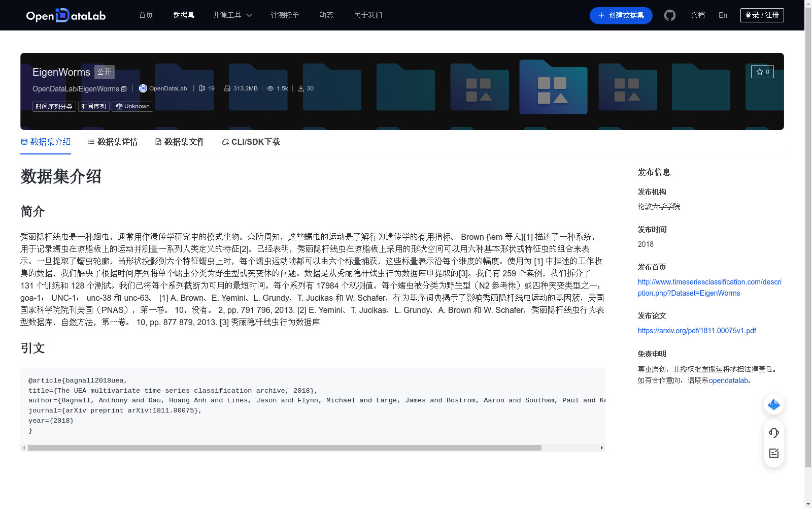Click the Unknown license tag
The height and width of the screenshot is (508, 812).
click(x=132, y=107)
